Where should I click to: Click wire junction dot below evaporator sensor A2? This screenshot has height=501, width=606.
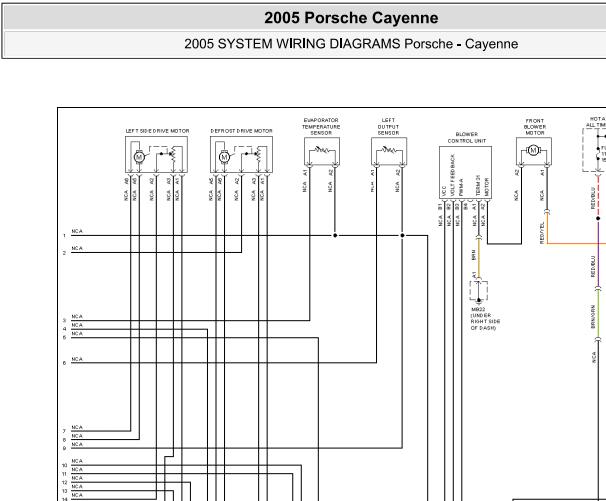click(335, 235)
